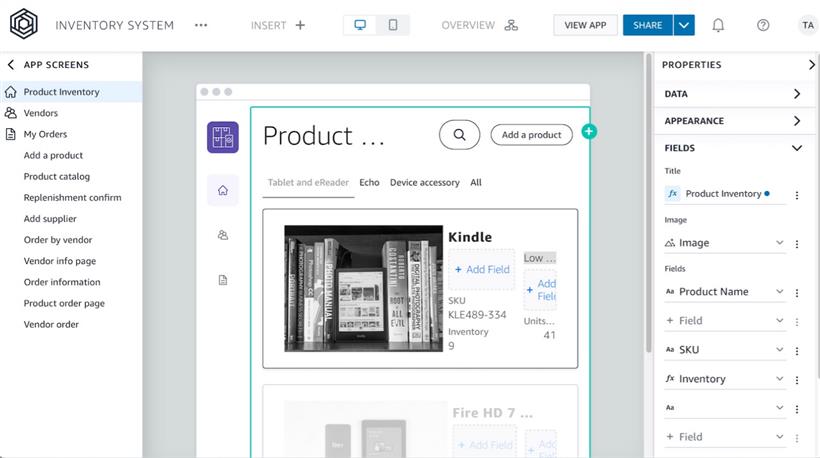This screenshot has width=820, height=458.
Task: Open the Order by vendor screen
Action: [58, 240]
